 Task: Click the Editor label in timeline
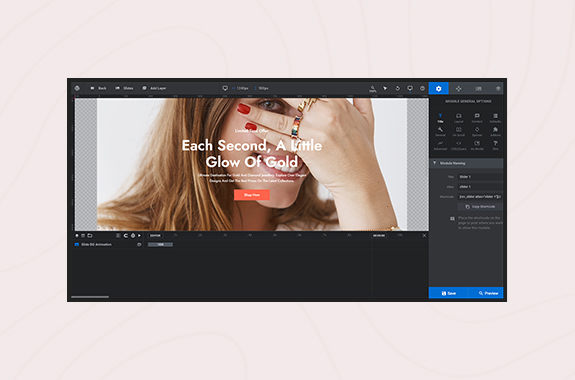pos(155,235)
